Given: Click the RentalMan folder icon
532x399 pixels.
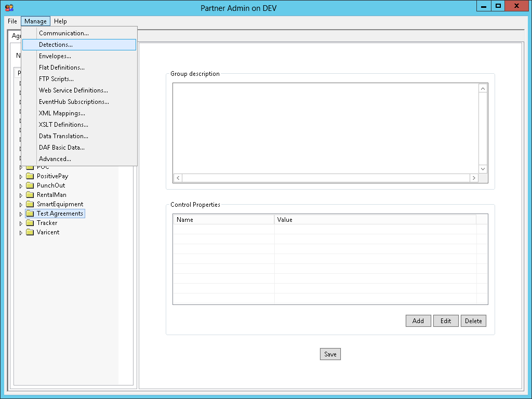Looking at the screenshot, I should coord(30,195).
